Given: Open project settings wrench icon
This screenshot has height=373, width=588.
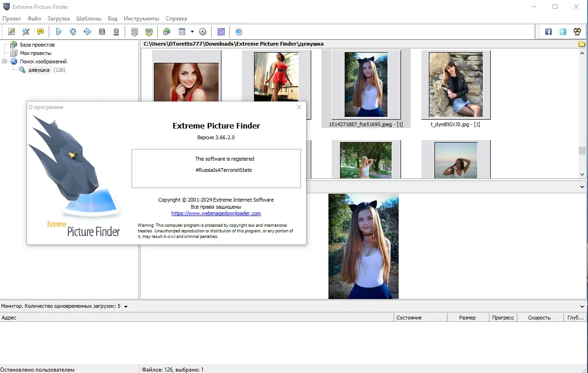Looking at the screenshot, I should click(x=26, y=32).
